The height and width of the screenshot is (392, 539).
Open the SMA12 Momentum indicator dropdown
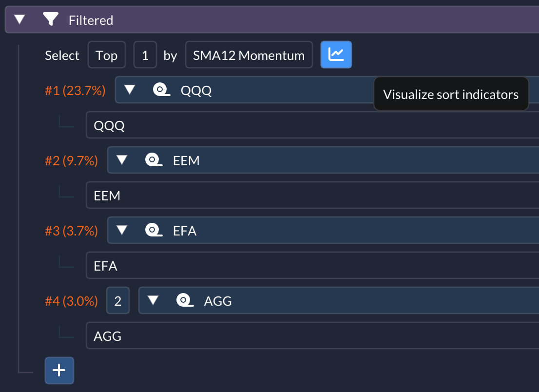pos(249,55)
